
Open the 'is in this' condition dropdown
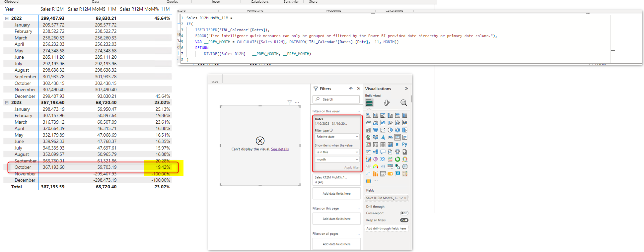click(337, 152)
